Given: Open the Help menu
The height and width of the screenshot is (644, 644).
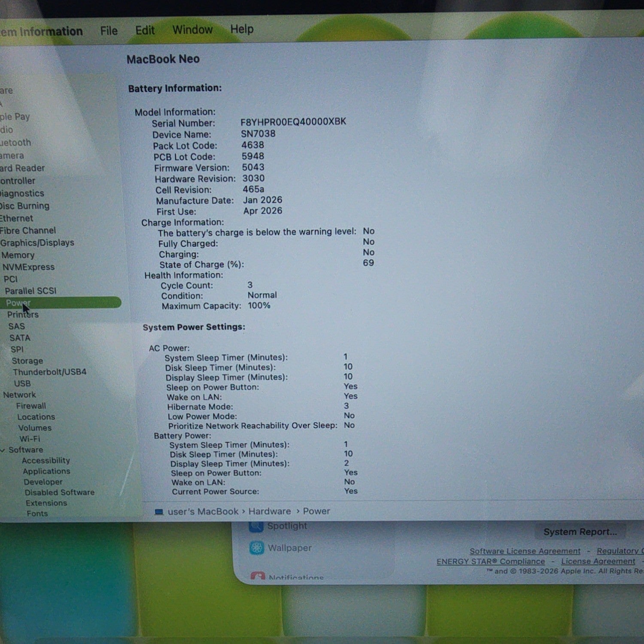Looking at the screenshot, I should coord(242,29).
